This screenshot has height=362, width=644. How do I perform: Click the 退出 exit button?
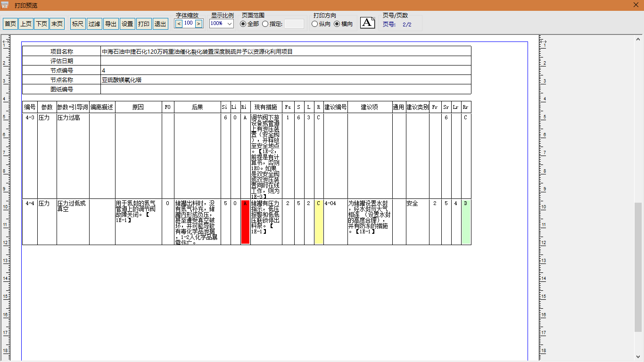[160, 24]
